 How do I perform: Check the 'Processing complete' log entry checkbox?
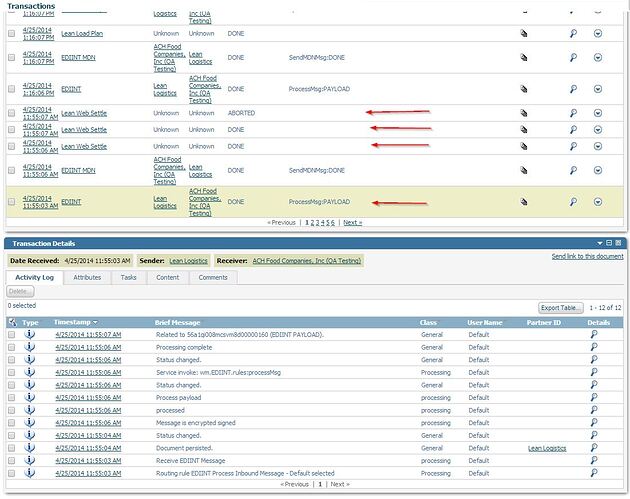pos(12,347)
